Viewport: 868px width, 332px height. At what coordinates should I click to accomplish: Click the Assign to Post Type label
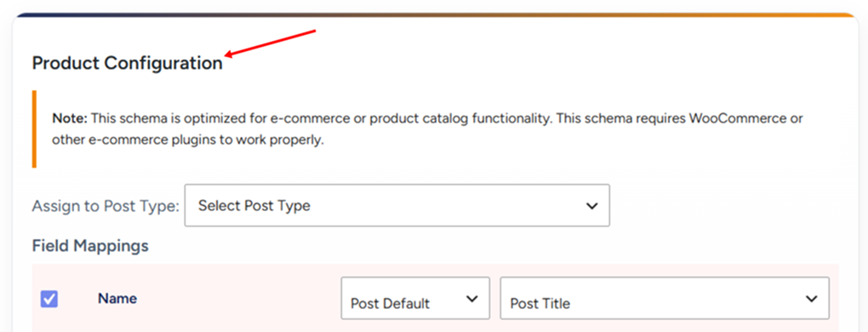106,206
